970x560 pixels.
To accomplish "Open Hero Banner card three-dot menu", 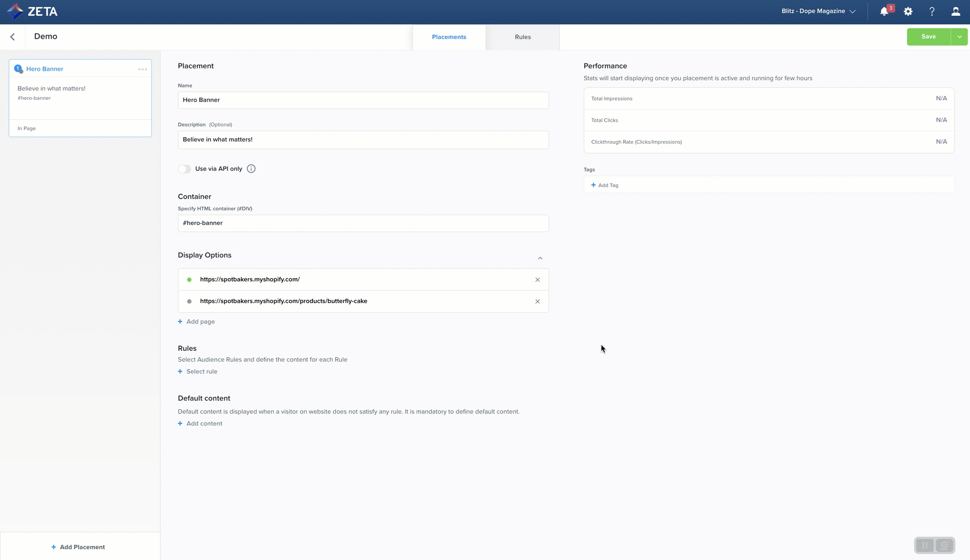I will pyautogui.click(x=143, y=69).
